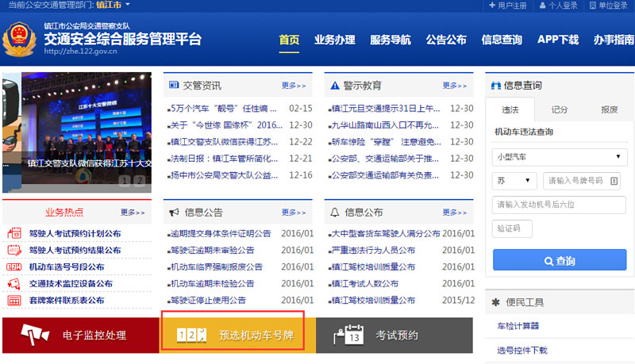Click the 个人登录 link at top
The width and height of the screenshot is (635, 364).
563,6
